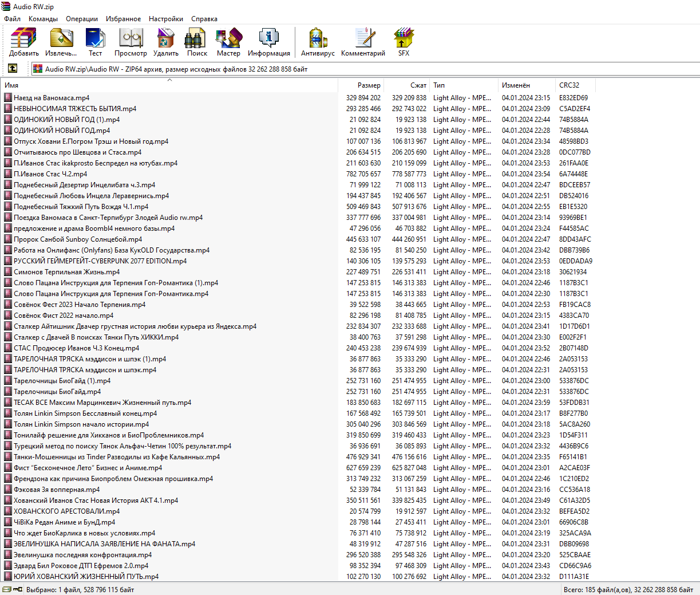Open the Поиск (Find) binoculars tool
This screenshot has height=595, width=700.
coord(197,42)
